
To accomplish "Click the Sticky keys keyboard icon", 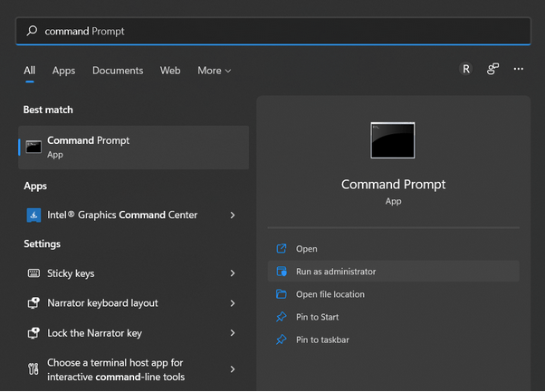I will (33, 273).
